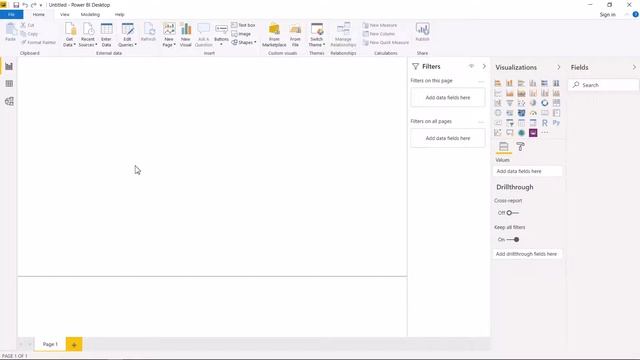The width and height of the screenshot is (640, 360).
Task: Toggle the Keep all filters switch
Action: 513,240
